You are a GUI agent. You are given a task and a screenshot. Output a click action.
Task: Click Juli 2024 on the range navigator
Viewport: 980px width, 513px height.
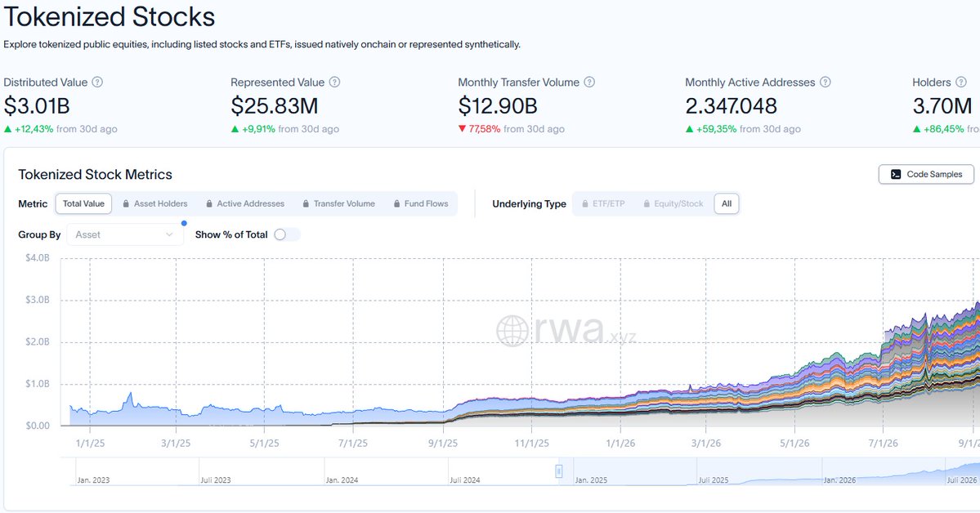pyautogui.click(x=465, y=480)
